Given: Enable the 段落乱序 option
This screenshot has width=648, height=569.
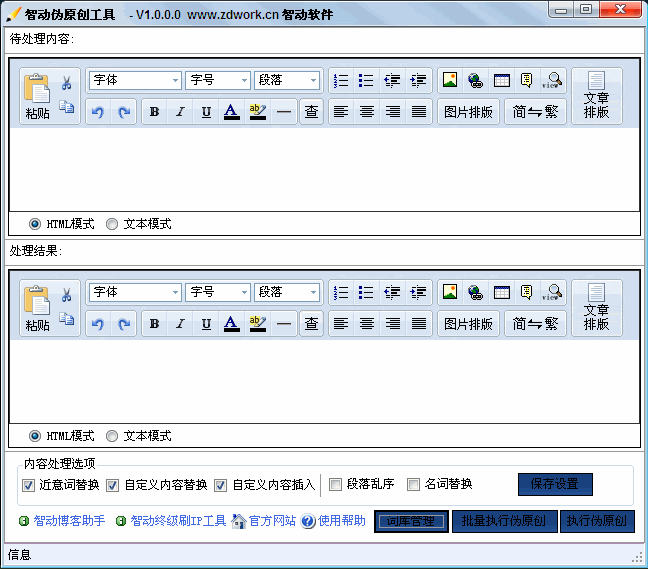Looking at the screenshot, I should coord(337,485).
